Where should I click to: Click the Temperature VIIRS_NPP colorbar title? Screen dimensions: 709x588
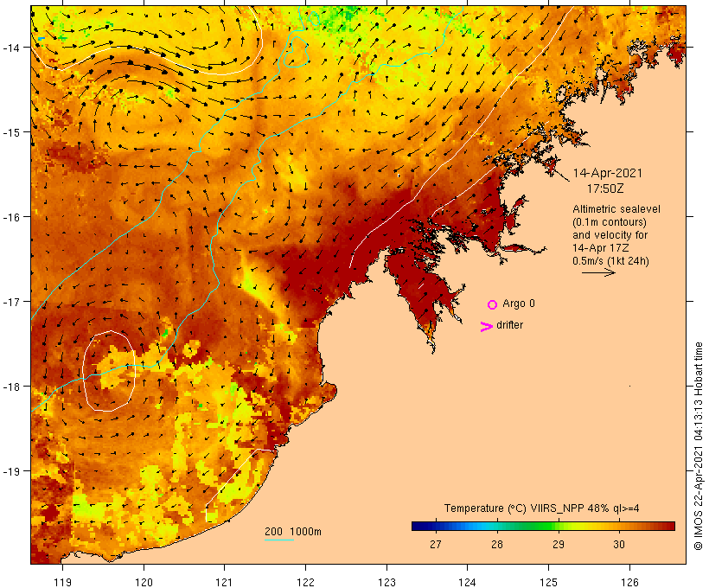tap(542, 508)
